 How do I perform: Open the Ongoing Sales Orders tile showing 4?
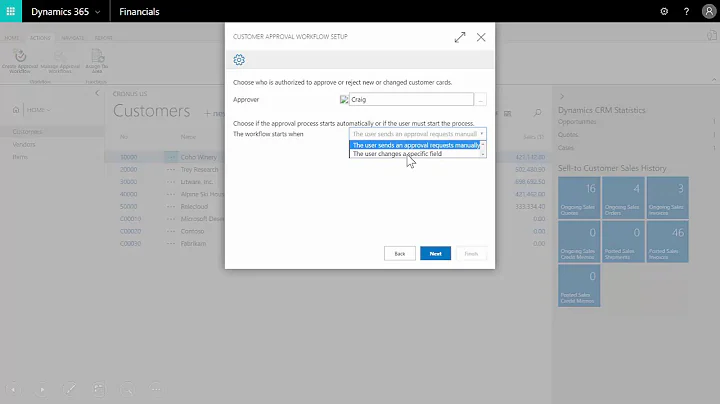click(x=624, y=197)
